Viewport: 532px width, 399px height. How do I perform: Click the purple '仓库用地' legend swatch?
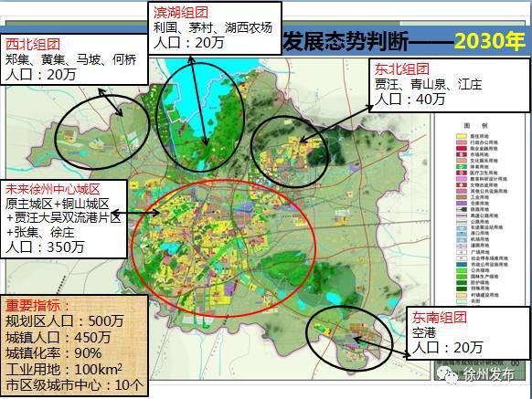coord(462,203)
